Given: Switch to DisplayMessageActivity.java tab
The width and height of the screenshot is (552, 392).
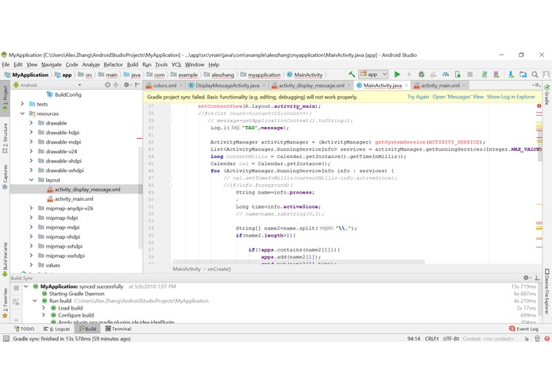Looking at the screenshot, I should point(227,86).
